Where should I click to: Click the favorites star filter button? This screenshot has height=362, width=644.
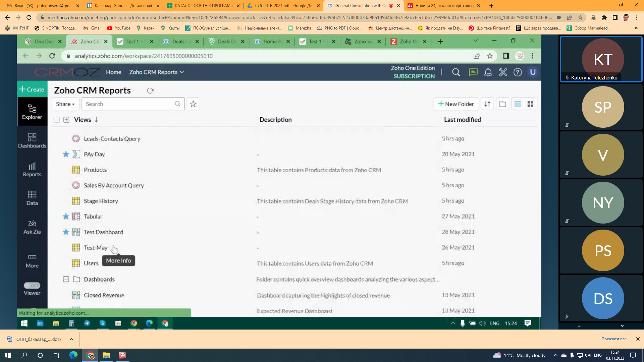193,104
